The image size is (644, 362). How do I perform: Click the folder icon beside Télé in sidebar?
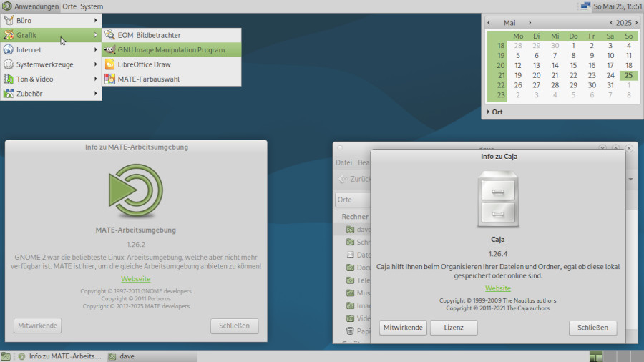(x=350, y=280)
